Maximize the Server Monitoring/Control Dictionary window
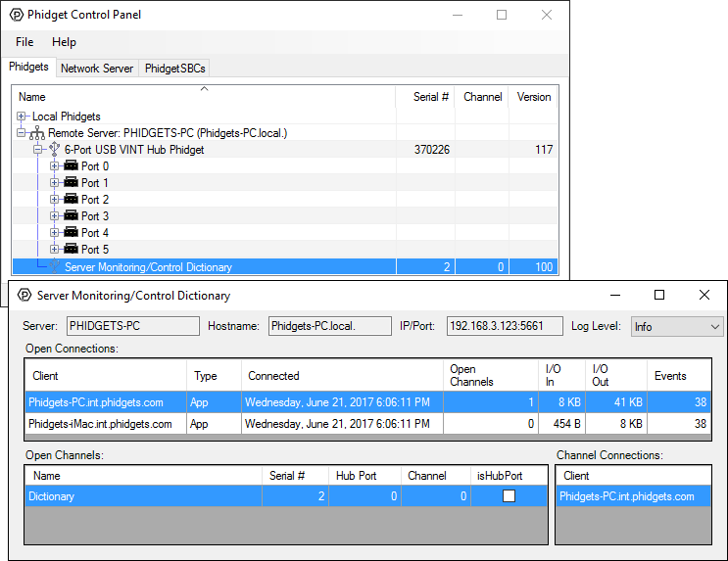728x561 pixels. [659, 295]
